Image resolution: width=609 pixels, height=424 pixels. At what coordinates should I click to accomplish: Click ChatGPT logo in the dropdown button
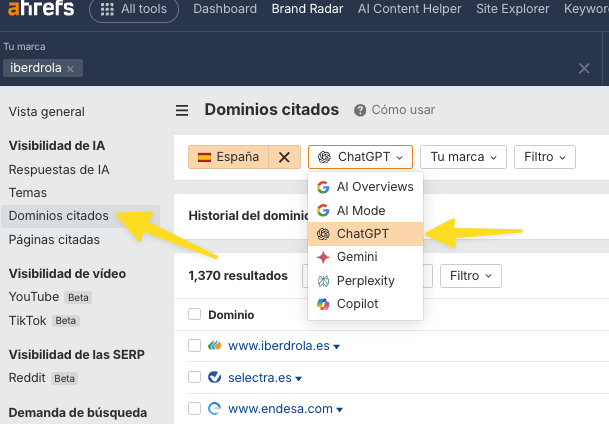coord(324,157)
